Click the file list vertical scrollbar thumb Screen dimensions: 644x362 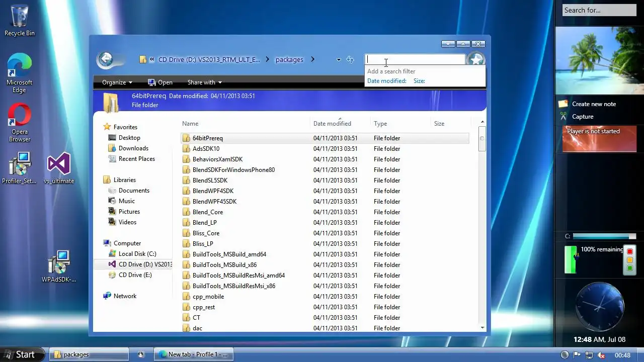pyautogui.click(x=482, y=140)
